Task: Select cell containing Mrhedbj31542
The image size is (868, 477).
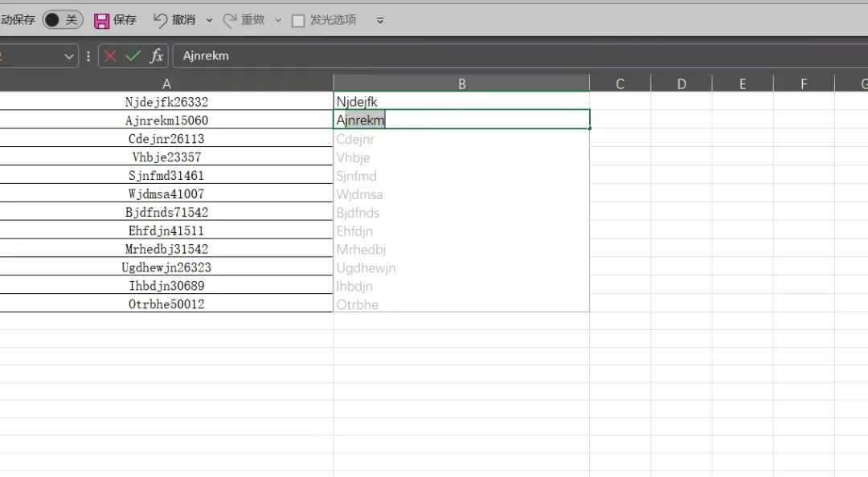Action: (x=166, y=248)
